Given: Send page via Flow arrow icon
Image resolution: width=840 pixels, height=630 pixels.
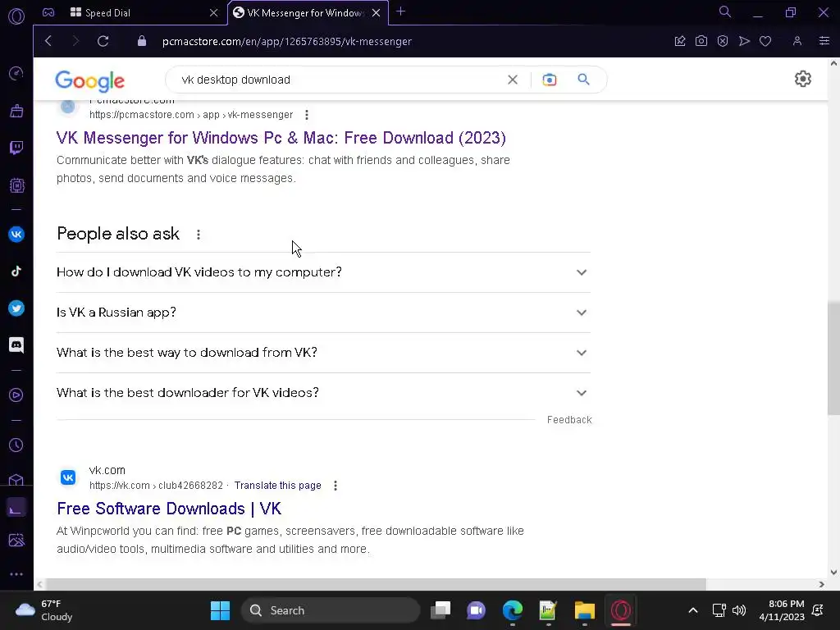Looking at the screenshot, I should click(x=744, y=41).
